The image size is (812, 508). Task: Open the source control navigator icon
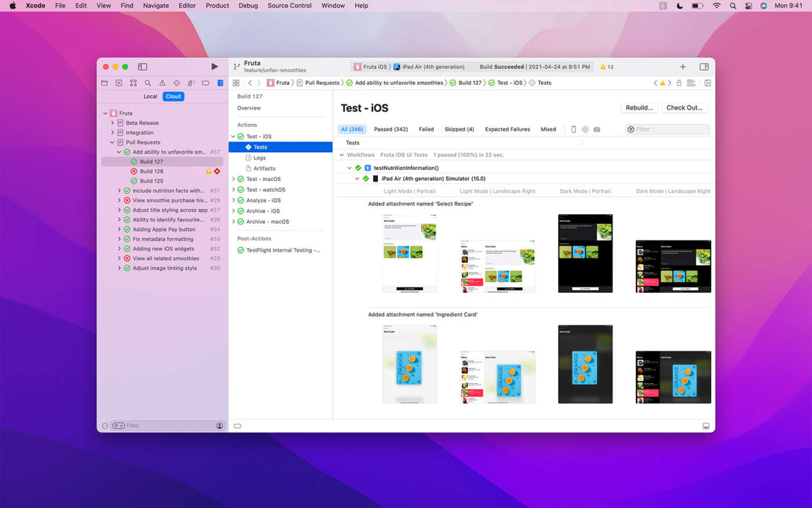pyautogui.click(x=119, y=83)
